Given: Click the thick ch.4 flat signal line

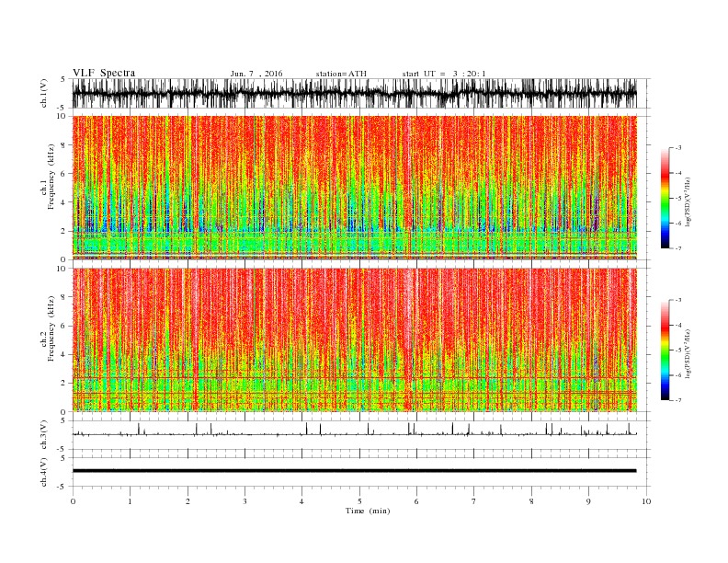Looking at the screenshot, I should (354, 471).
